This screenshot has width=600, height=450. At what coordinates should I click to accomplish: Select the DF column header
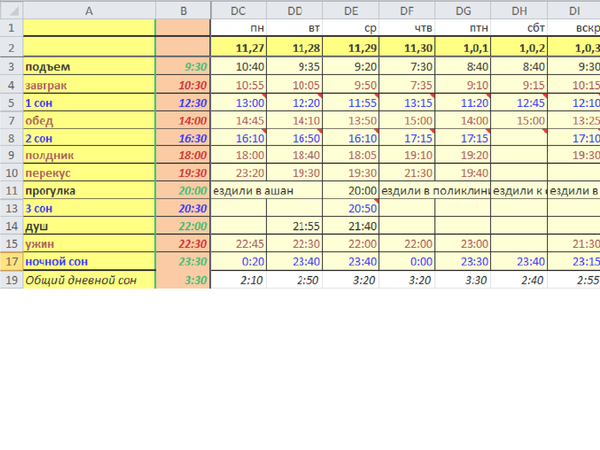407,10
